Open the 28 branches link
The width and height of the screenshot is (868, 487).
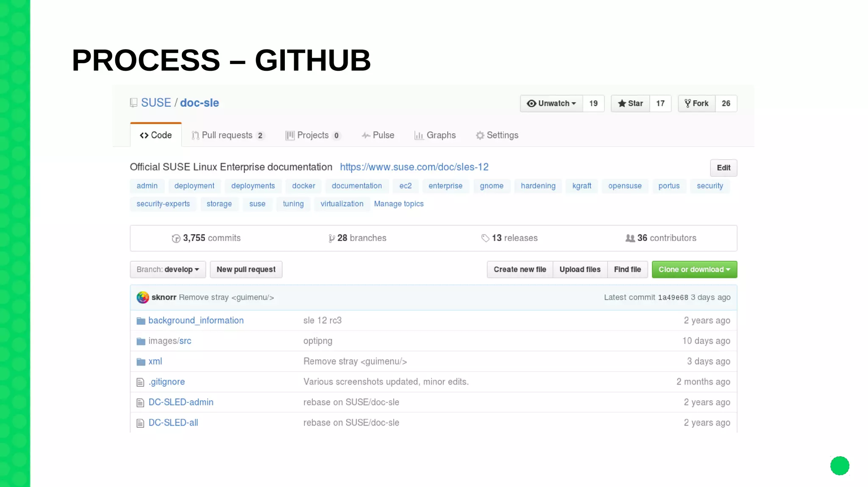(357, 238)
